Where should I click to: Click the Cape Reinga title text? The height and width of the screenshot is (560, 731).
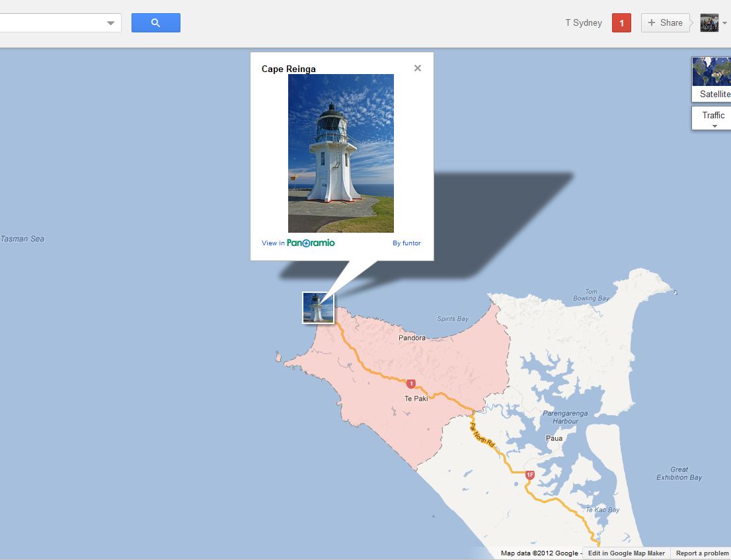(x=289, y=69)
